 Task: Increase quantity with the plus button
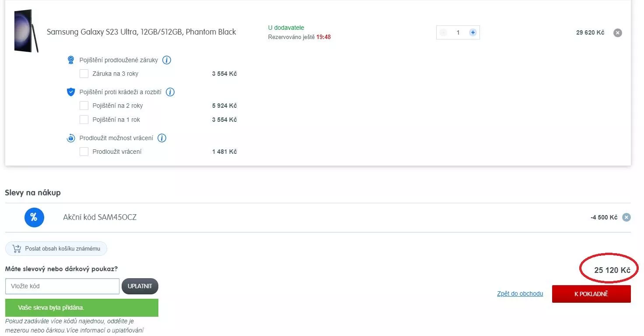pos(472,32)
